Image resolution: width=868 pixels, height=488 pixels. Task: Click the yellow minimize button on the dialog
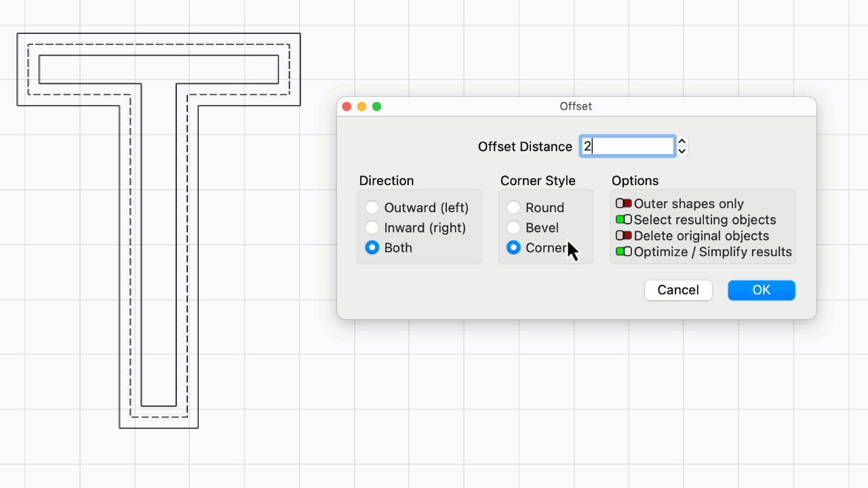tap(361, 106)
